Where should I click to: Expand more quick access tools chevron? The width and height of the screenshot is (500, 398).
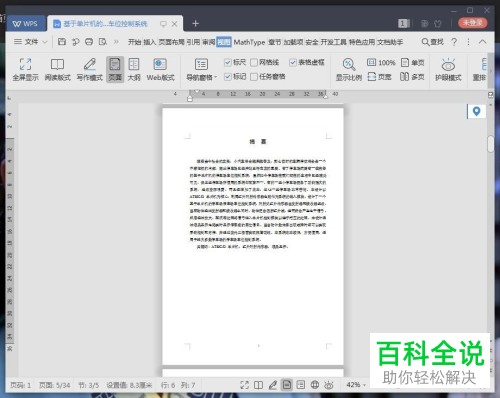point(116,42)
